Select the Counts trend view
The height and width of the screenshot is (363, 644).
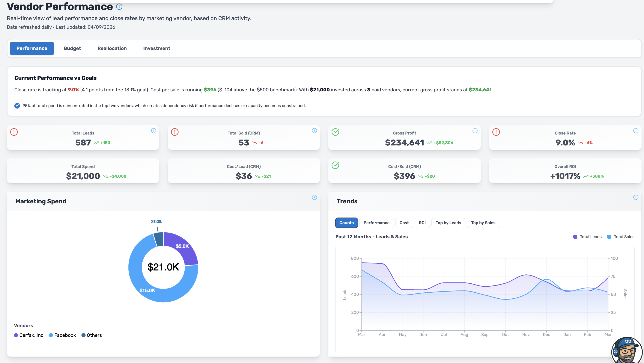click(346, 223)
